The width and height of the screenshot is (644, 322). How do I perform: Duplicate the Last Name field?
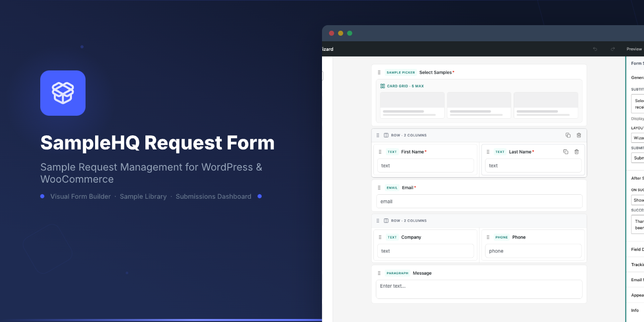566,152
